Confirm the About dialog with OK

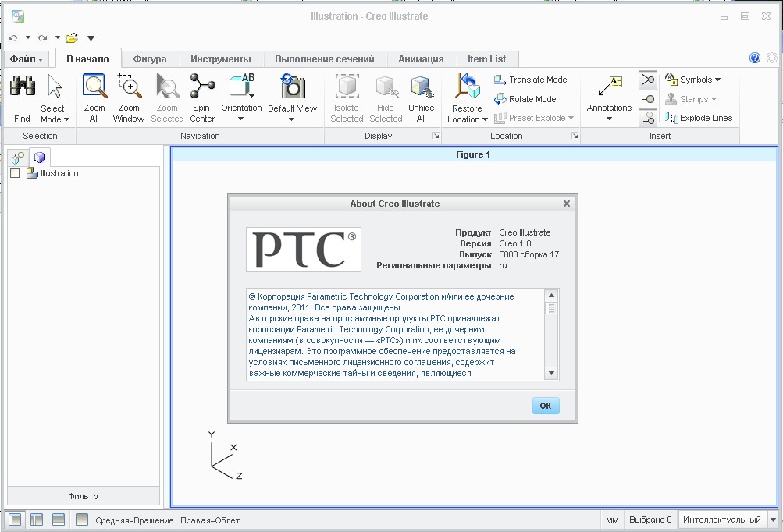(x=546, y=406)
